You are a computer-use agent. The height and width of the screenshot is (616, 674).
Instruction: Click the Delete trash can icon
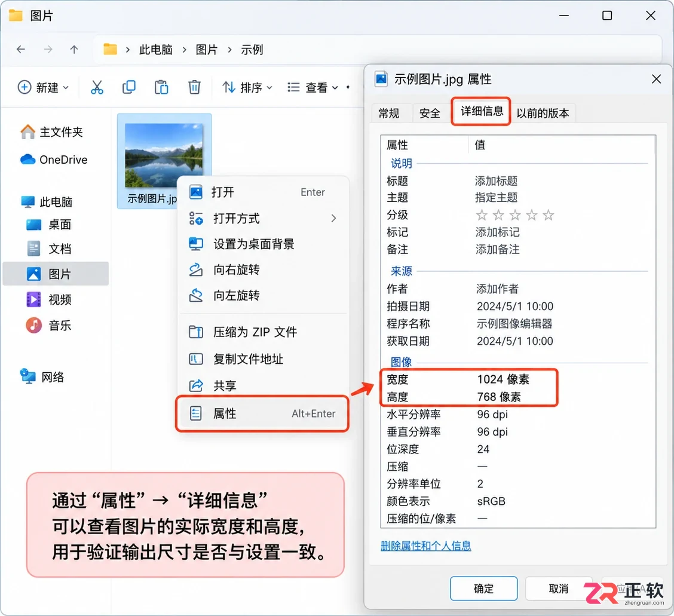(x=194, y=87)
